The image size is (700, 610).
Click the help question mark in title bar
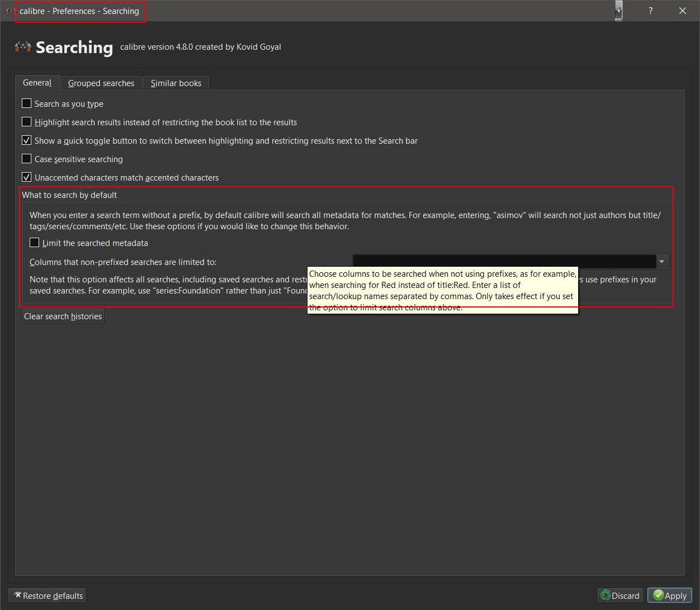[650, 11]
